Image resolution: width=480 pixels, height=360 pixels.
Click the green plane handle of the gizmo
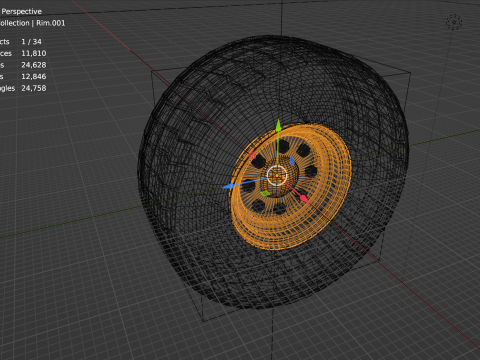click(265, 193)
